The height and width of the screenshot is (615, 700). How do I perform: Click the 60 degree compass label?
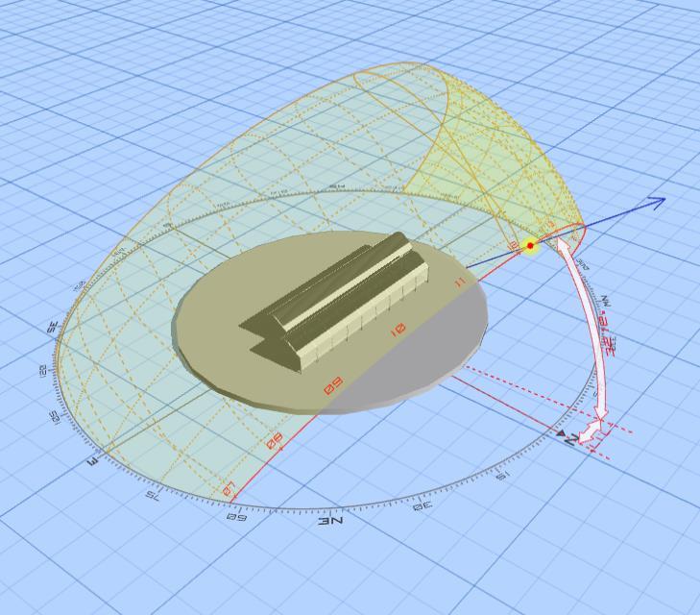[x=236, y=517]
